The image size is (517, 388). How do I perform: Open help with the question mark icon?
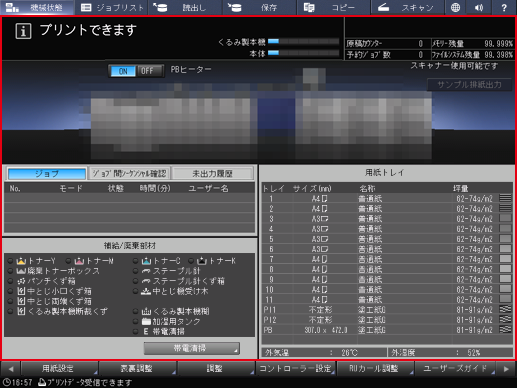(504, 7)
